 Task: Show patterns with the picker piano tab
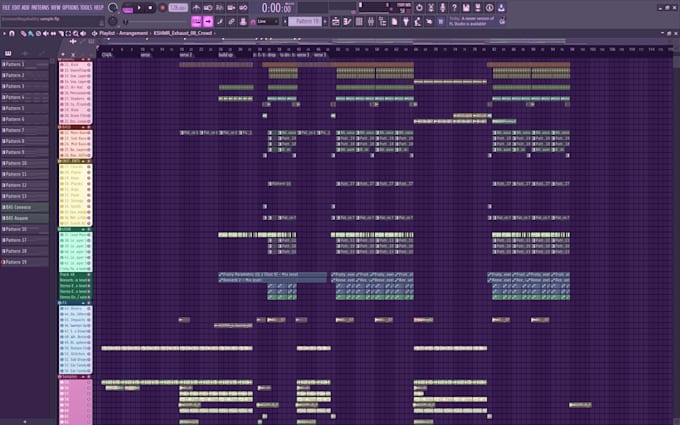[8, 53]
